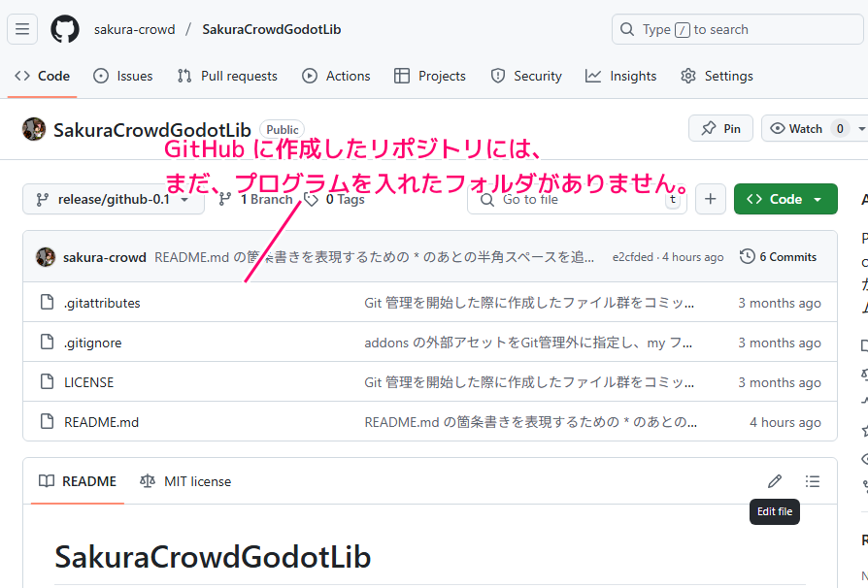Open the Pull requests tab

[x=227, y=76]
